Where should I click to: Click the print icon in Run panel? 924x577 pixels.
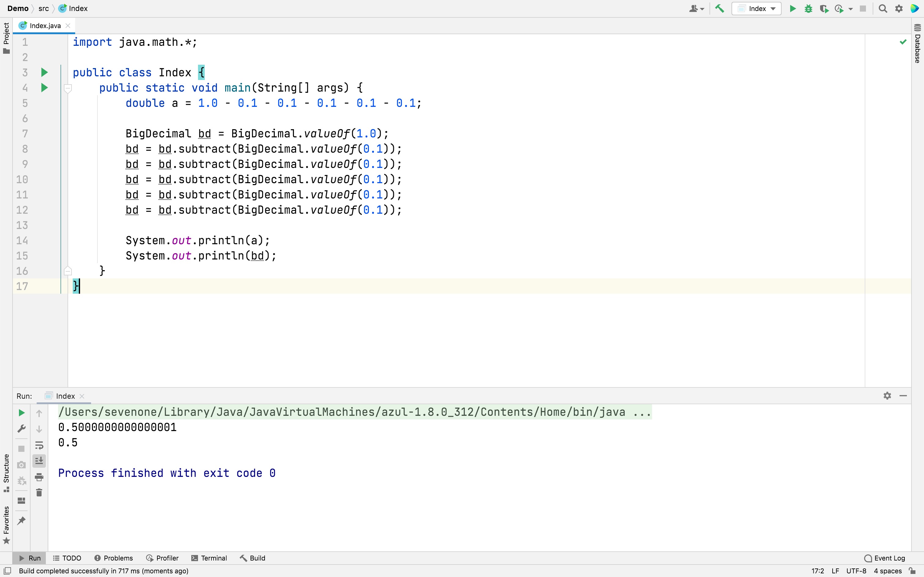coord(39,477)
